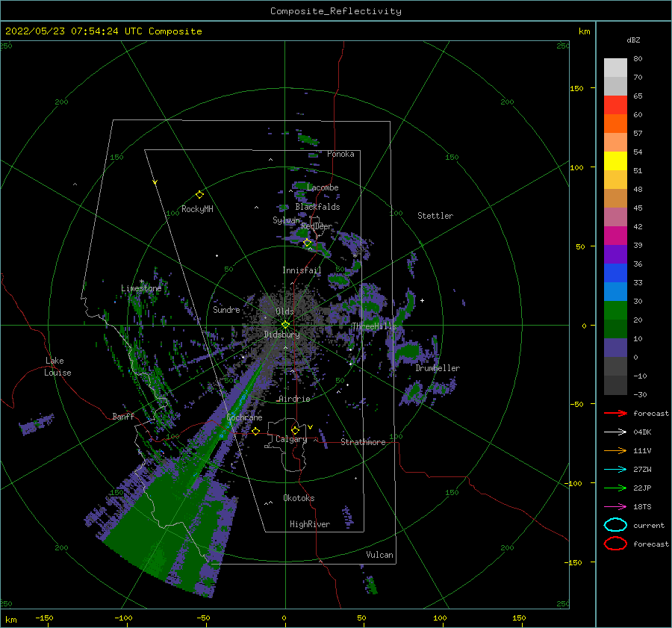Click the white 04DK arrow in legend
672x628 pixels.
615,432
